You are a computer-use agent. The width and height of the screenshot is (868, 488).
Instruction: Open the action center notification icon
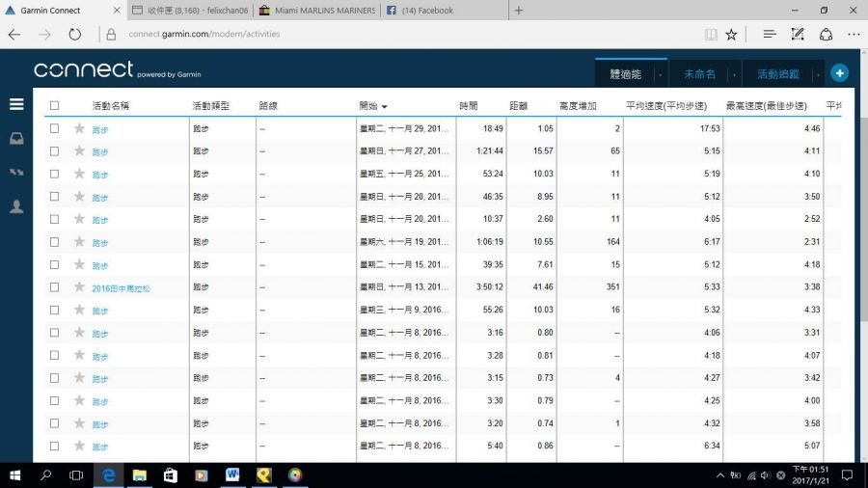tap(847, 475)
